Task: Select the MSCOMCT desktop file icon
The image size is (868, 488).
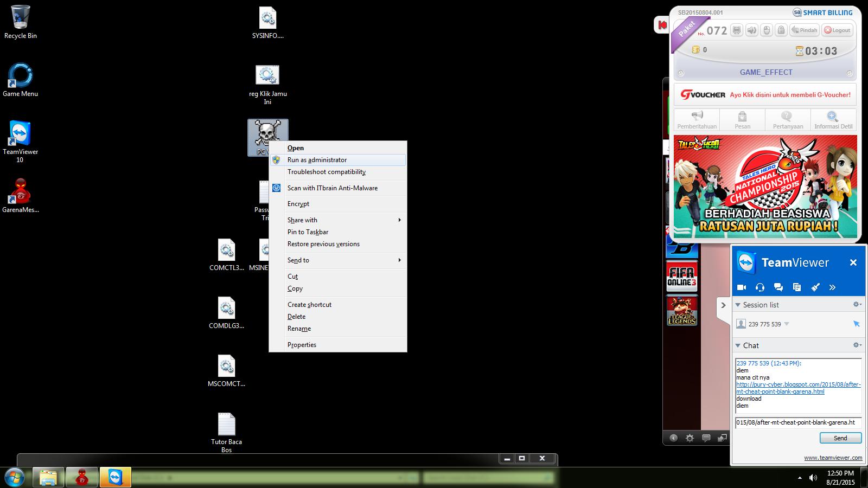Action: pyautogui.click(x=226, y=371)
